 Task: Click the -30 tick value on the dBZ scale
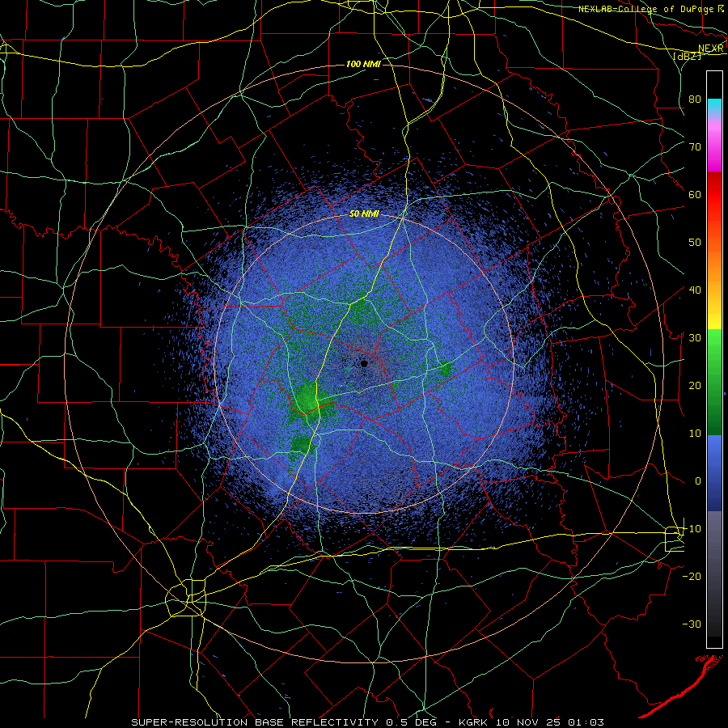click(x=692, y=624)
